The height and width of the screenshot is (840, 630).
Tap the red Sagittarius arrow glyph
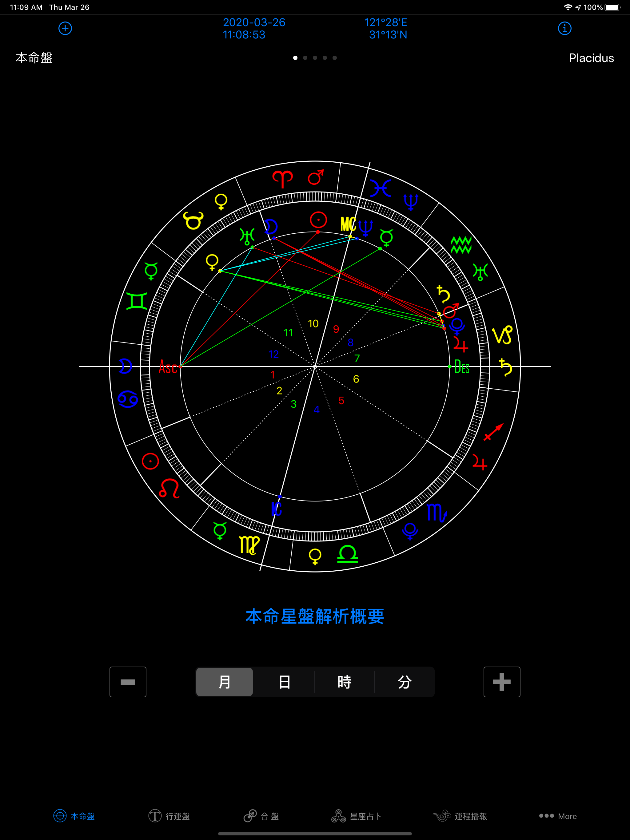(x=494, y=432)
